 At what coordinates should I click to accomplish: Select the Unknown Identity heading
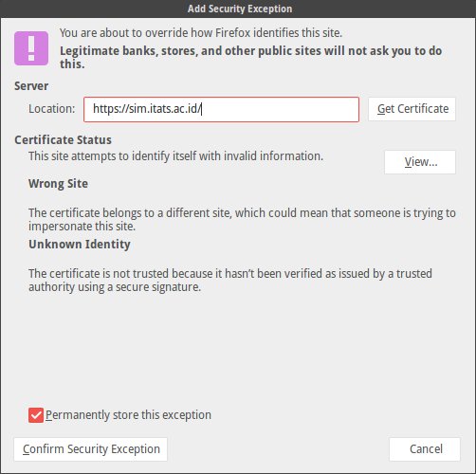80,245
